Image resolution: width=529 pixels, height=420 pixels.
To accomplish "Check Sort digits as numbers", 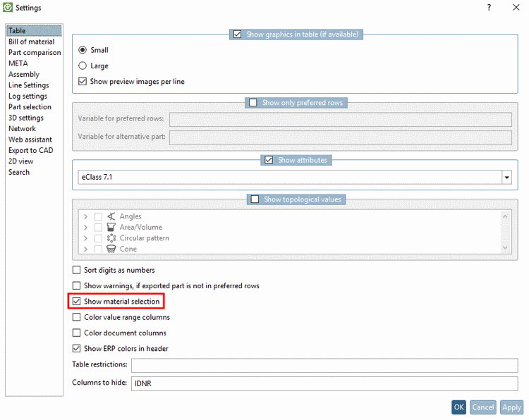I will pos(77,270).
